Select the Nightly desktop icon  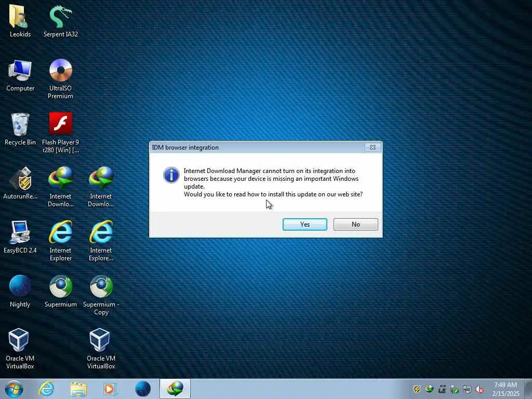(x=20, y=291)
